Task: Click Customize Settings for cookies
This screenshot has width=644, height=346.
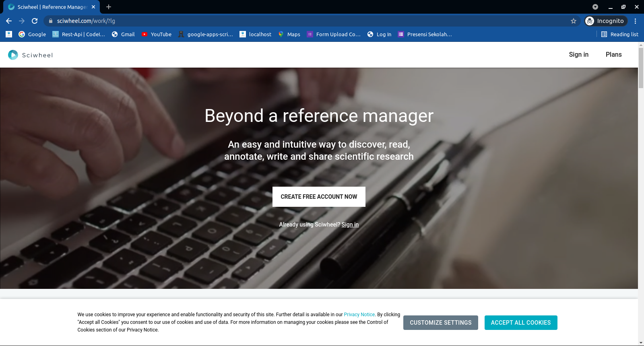Action: (x=441, y=323)
